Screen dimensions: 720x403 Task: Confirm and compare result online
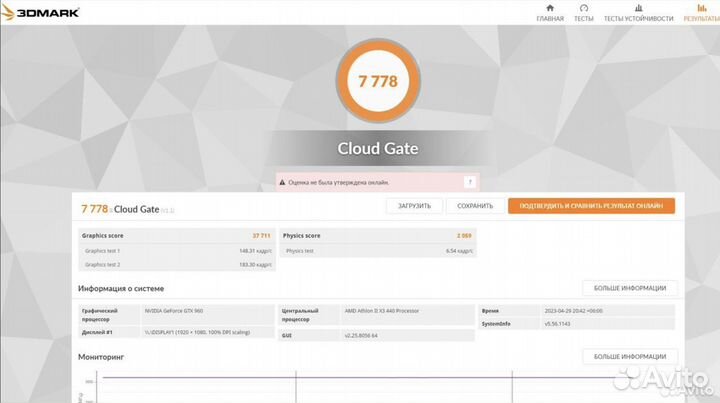(591, 206)
